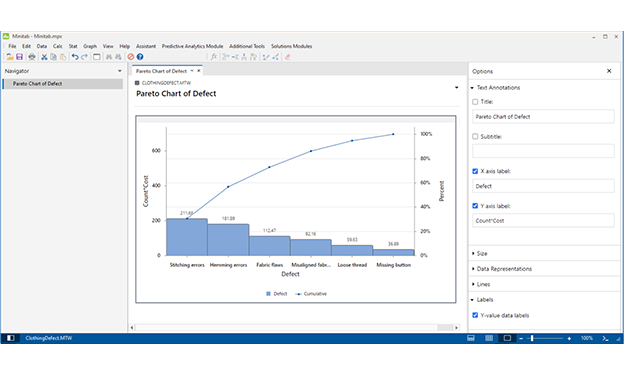Click the command line icon in the status bar
The height and width of the screenshot is (375, 624).
(x=605, y=338)
